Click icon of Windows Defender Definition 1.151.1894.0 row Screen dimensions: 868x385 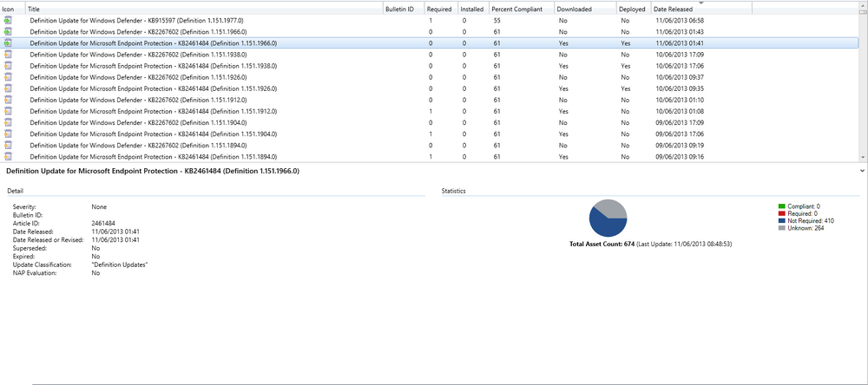click(8, 145)
